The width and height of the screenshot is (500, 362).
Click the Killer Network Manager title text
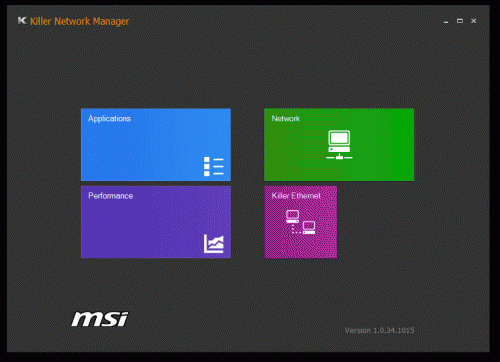click(79, 22)
